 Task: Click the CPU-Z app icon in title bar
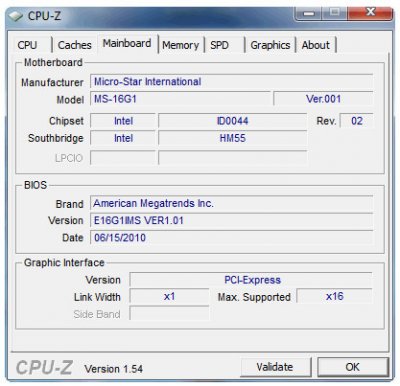15,16
